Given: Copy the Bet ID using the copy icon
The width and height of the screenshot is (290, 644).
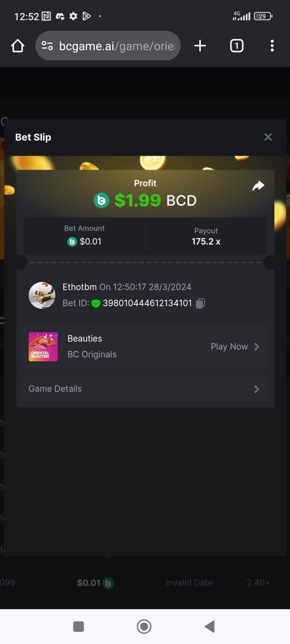Looking at the screenshot, I should click(x=200, y=303).
